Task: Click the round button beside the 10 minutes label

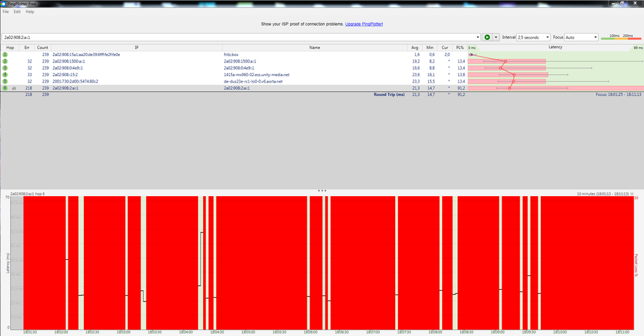Action: [x=632, y=193]
